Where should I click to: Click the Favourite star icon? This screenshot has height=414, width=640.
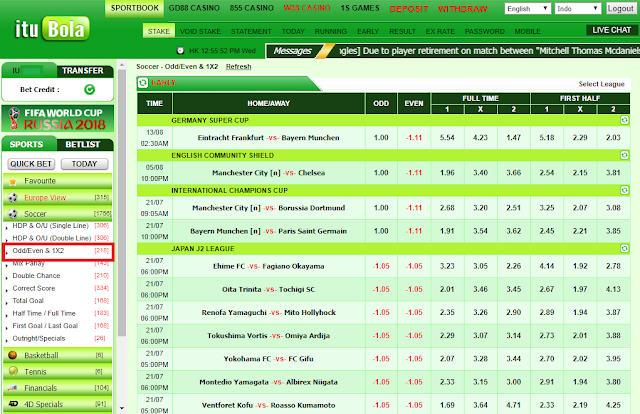[13, 181]
